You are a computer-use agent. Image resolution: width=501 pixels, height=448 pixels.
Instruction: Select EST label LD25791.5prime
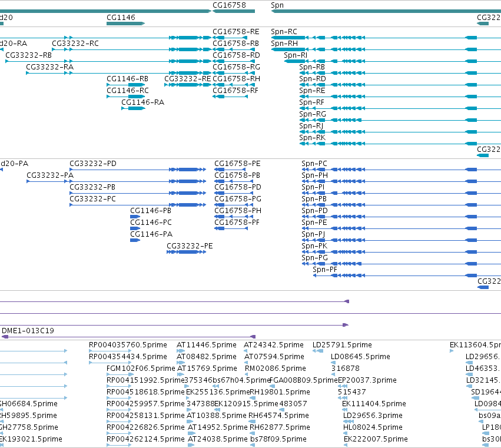coord(342,345)
